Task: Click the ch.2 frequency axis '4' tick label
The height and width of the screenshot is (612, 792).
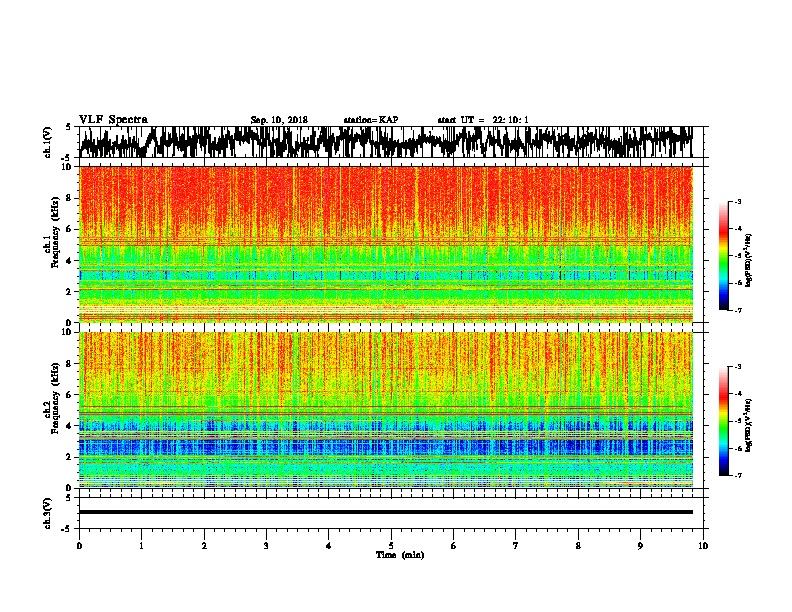Action: tap(70, 426)
